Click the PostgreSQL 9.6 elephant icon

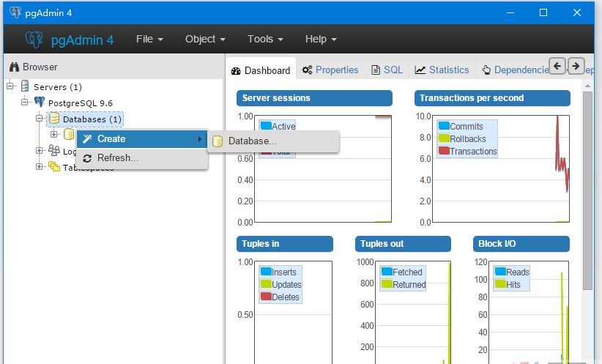pyautogui.click(x=39, y=102)
